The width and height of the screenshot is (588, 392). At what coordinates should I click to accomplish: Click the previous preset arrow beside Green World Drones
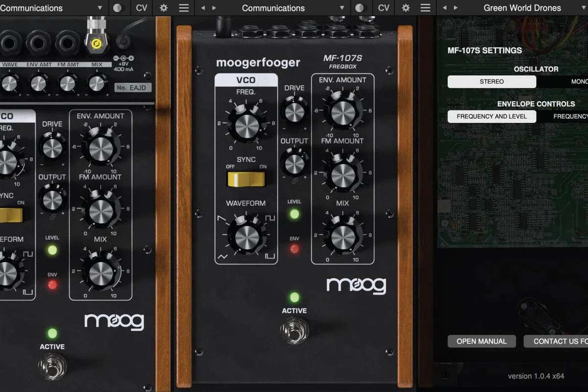click(445, 8)
